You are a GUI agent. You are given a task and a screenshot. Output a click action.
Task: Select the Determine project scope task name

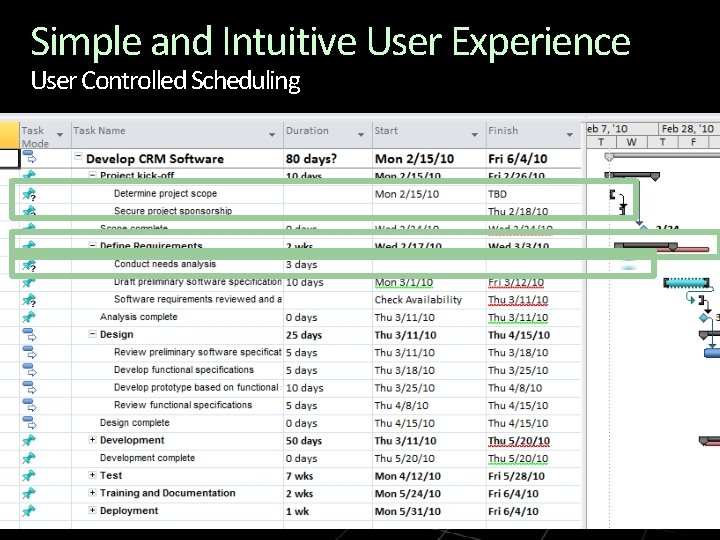[165, 193]
